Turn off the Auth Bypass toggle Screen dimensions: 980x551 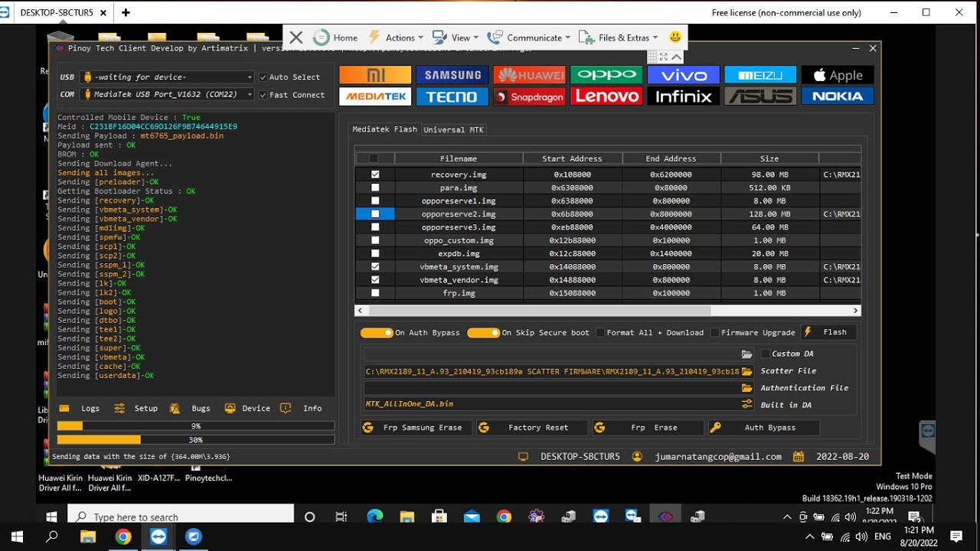(377, 333)
